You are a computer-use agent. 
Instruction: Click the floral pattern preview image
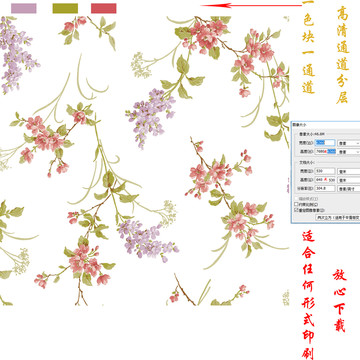[x=145, y=161]
